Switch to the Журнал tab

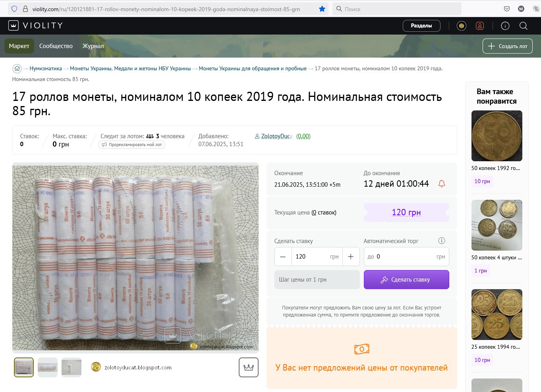93,46
